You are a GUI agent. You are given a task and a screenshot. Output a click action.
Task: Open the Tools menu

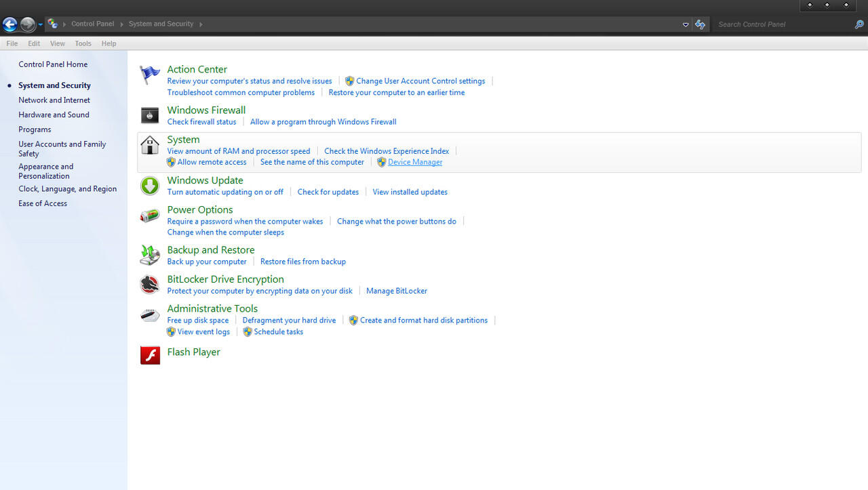(83, 43)
